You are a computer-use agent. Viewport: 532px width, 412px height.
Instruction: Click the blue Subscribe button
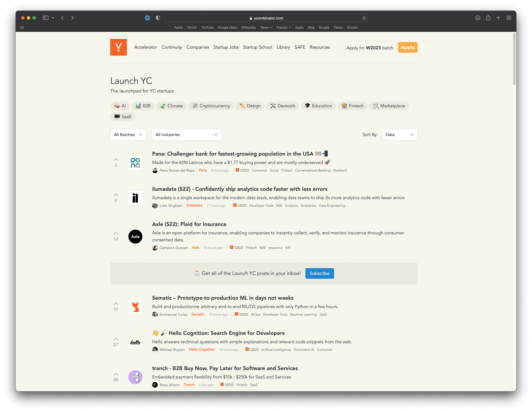point(319,273)
